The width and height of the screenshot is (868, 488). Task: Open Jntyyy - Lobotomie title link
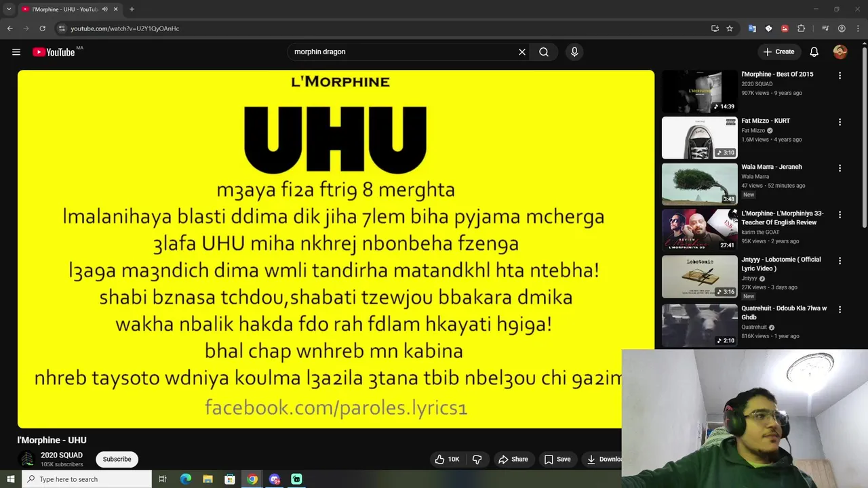point(781,264)
